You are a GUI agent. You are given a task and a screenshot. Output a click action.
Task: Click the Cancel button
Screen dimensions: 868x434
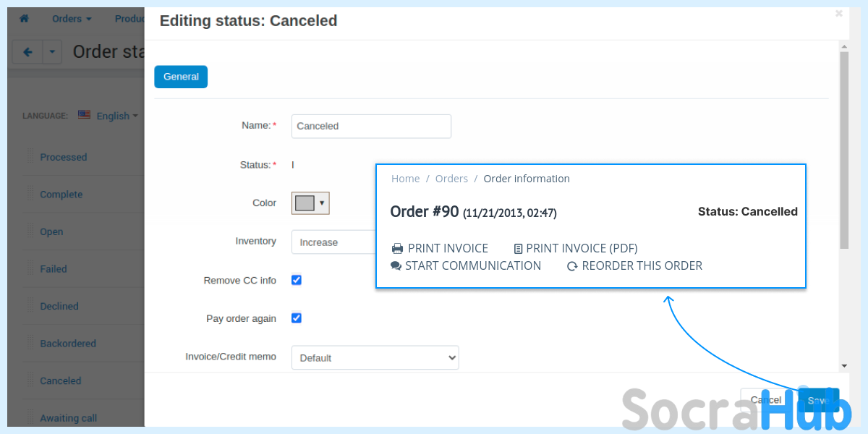pos(765,400)
